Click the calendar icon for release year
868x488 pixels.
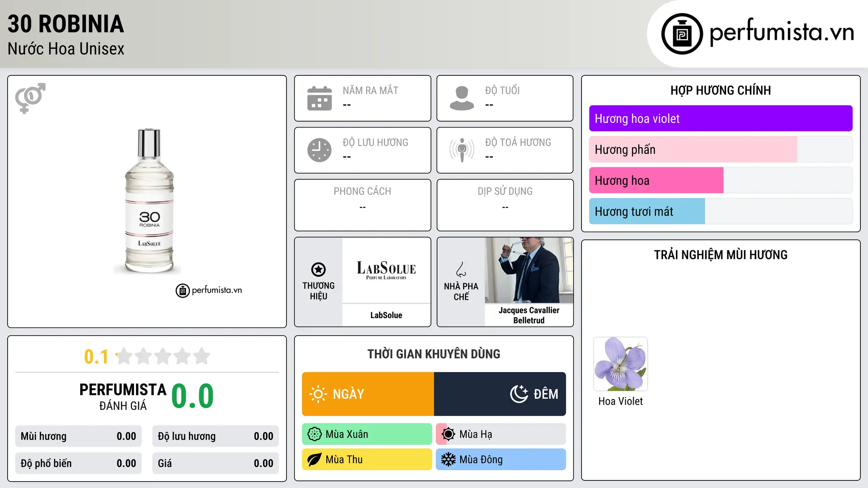pos(320,98)
